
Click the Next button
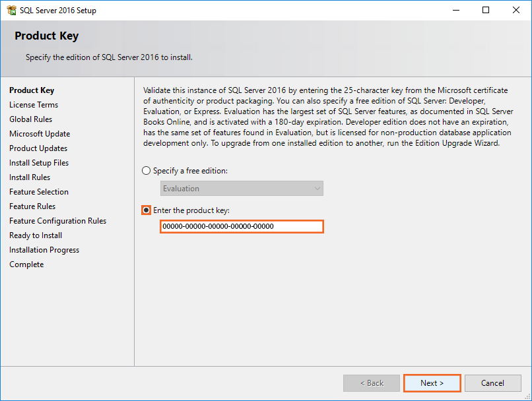432,383
